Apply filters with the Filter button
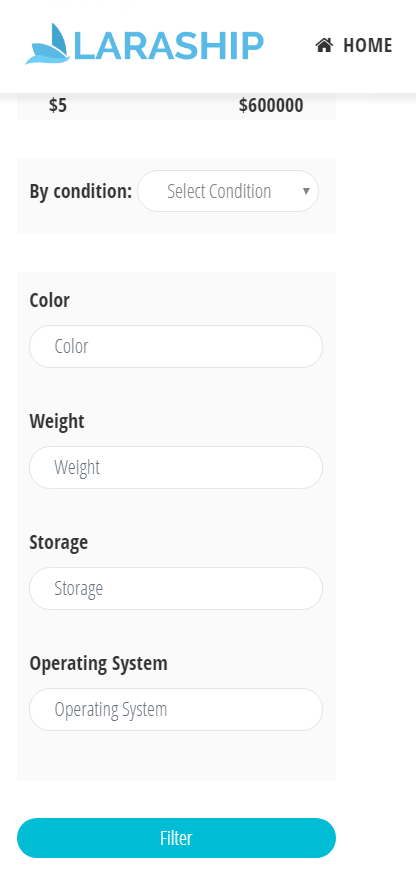This screenshot has width=416, height=871. coord(176,838)
